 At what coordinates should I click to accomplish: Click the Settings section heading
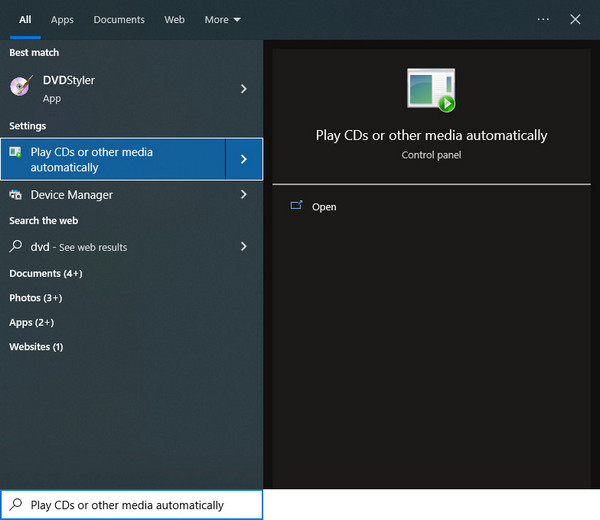tap(28, 126)
